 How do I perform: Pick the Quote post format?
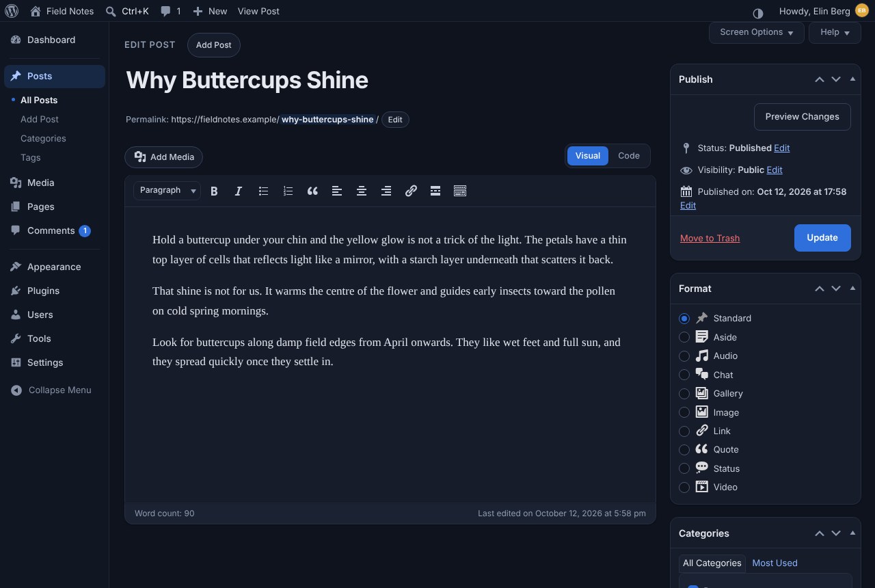(x=684, y=450)
